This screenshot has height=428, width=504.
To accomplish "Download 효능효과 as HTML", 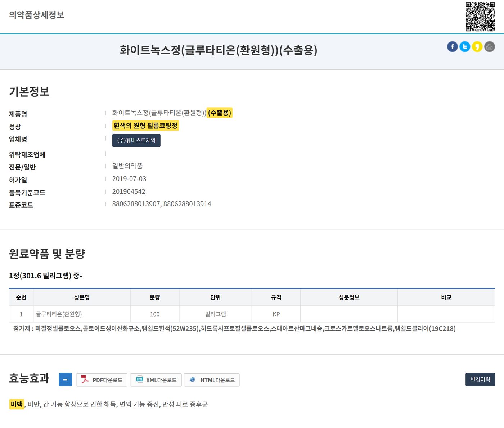I will point(212,380).
